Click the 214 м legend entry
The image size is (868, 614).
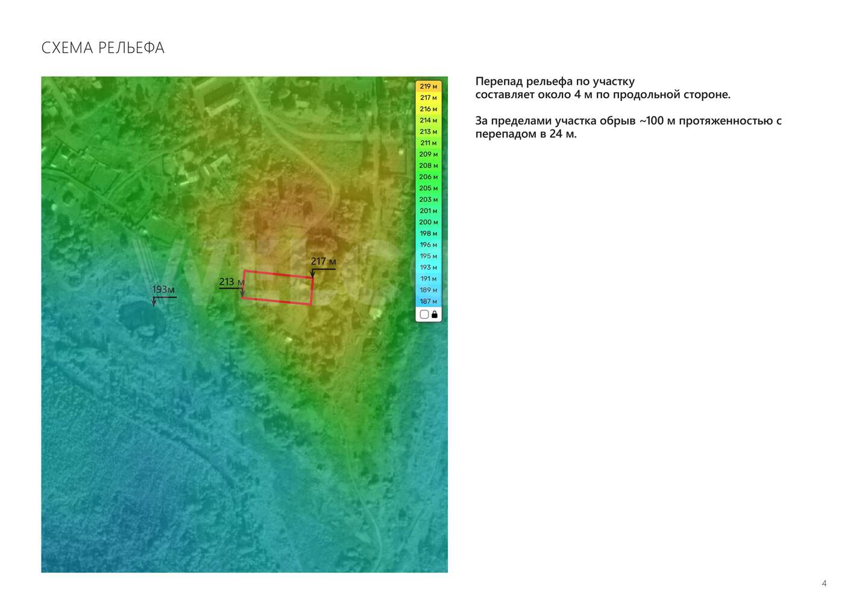point(429,121)
